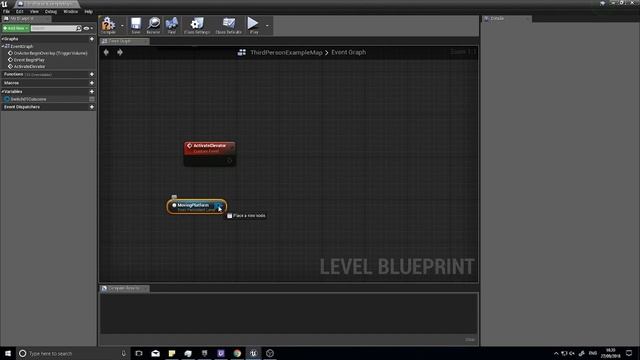The width and height of the screenshot is (640, 360).
Task: Click the MovingPlatform node blue output pin
Action: click(x=218, y=206)
